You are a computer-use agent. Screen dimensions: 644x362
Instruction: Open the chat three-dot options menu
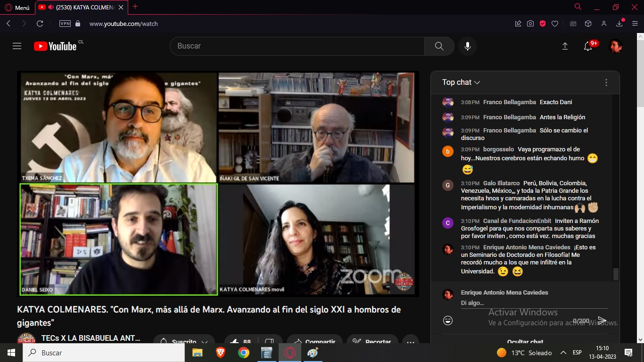[x=606, y=82]
